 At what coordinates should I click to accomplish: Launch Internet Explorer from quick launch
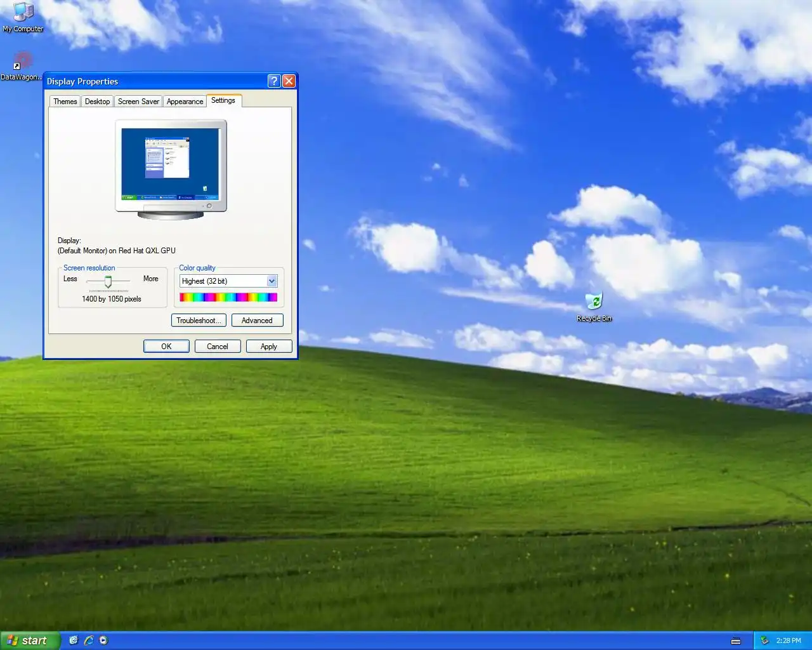89,640
